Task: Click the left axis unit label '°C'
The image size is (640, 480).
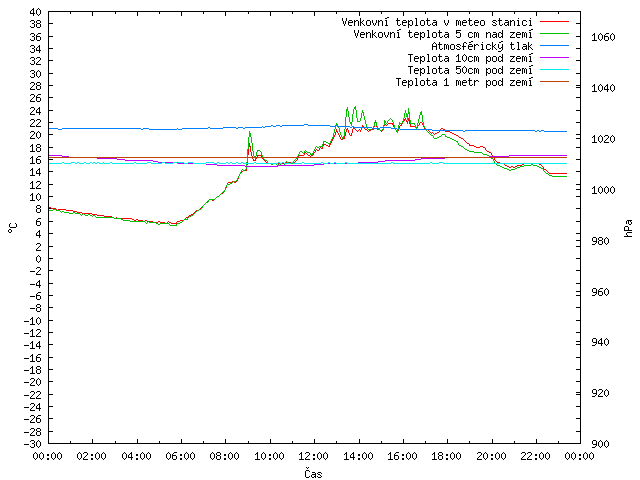Action: (13, 228)
